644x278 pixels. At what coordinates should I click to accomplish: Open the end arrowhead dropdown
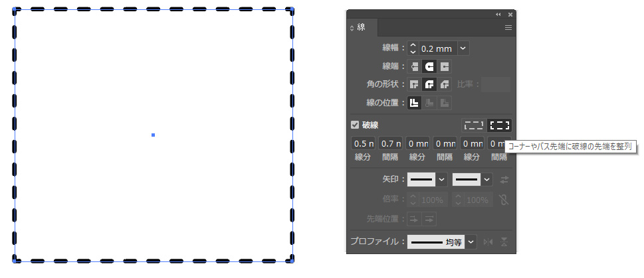(486, 180)
